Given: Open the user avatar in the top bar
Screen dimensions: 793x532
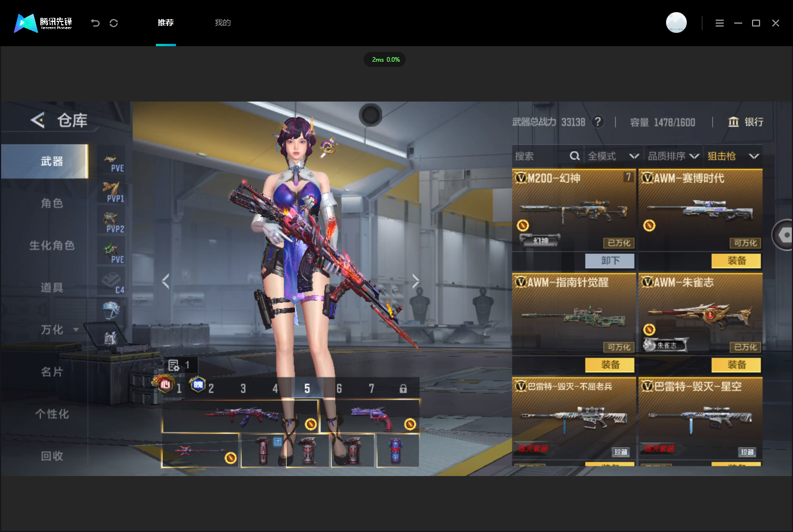Looking at the screenshot, I should pos(676,23).
